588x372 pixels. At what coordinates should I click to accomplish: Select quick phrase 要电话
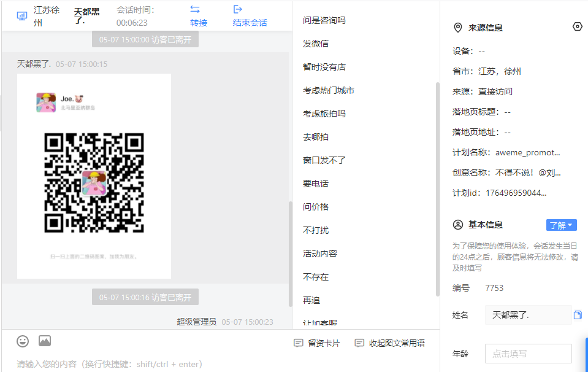[316, 184]
